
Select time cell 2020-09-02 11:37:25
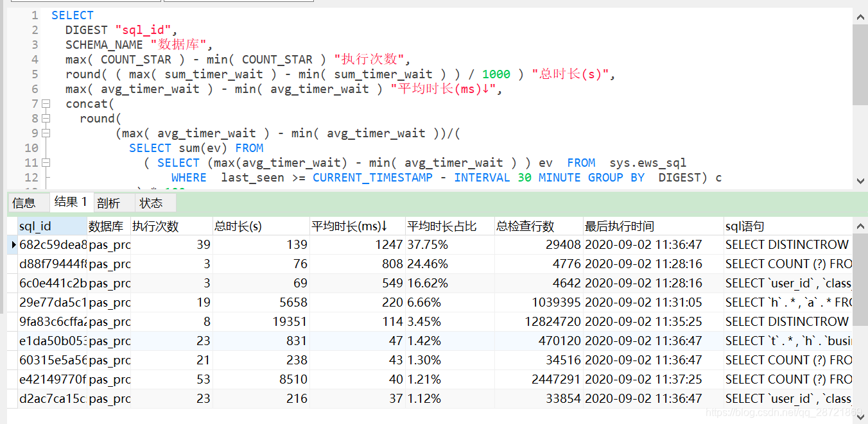pyautogui.click(x=653, y=379)
